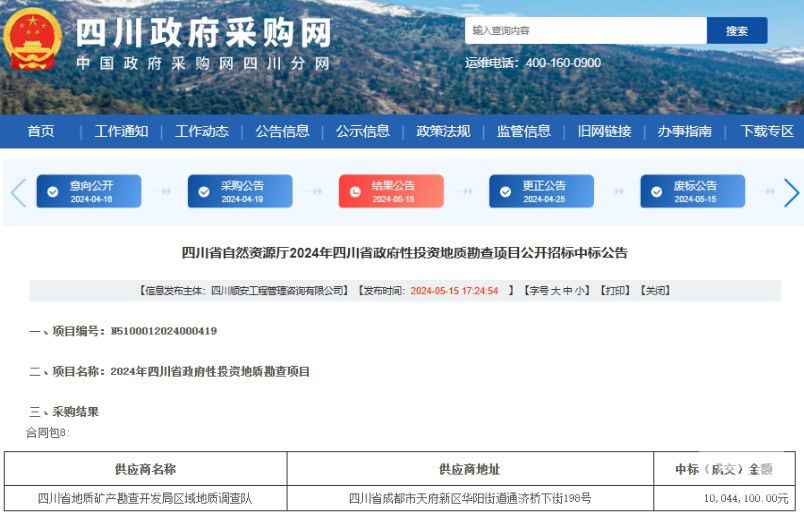Click the right arrow of the timeline

(x=790, y=192)
